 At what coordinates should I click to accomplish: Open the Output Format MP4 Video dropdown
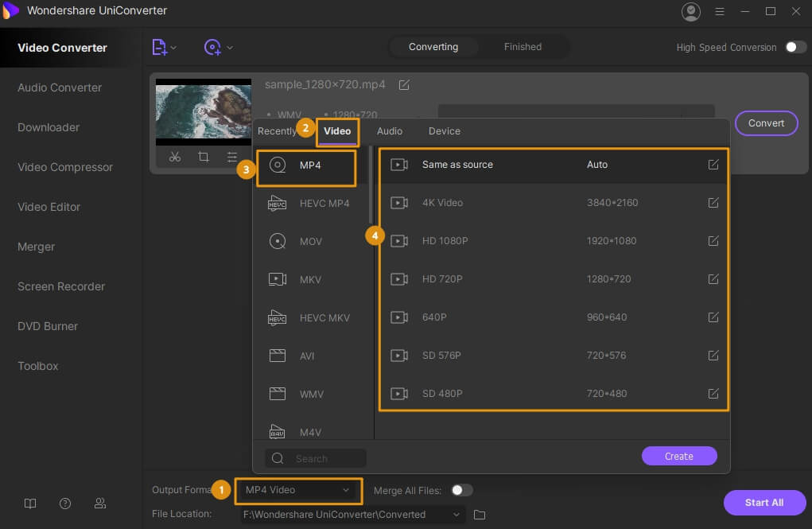point(298,490)
